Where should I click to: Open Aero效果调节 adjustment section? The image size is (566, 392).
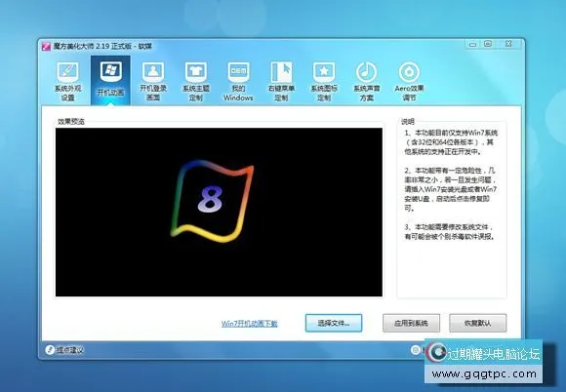pyautogui.click(x=409, y=81)
